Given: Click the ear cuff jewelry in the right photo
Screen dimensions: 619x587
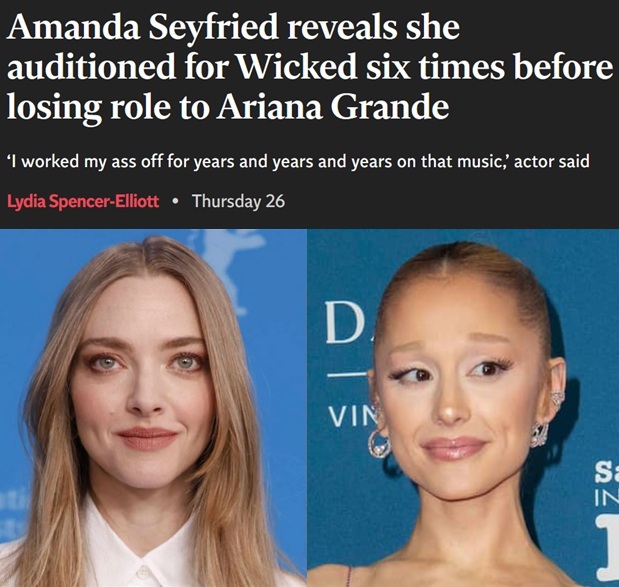Looking at the screenshot, I should (557, 399).
